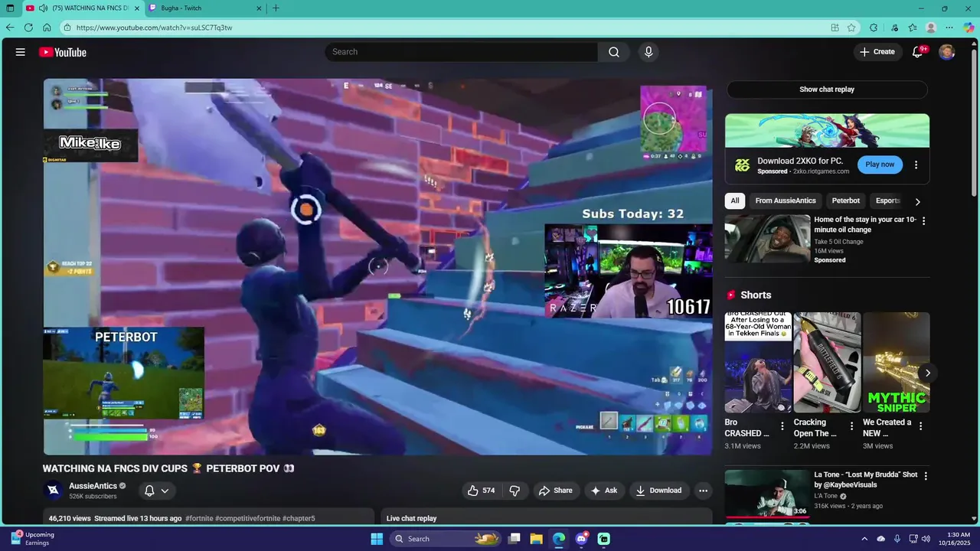Open options for La Tone video

pyautogui.click(x=925, y=476)
